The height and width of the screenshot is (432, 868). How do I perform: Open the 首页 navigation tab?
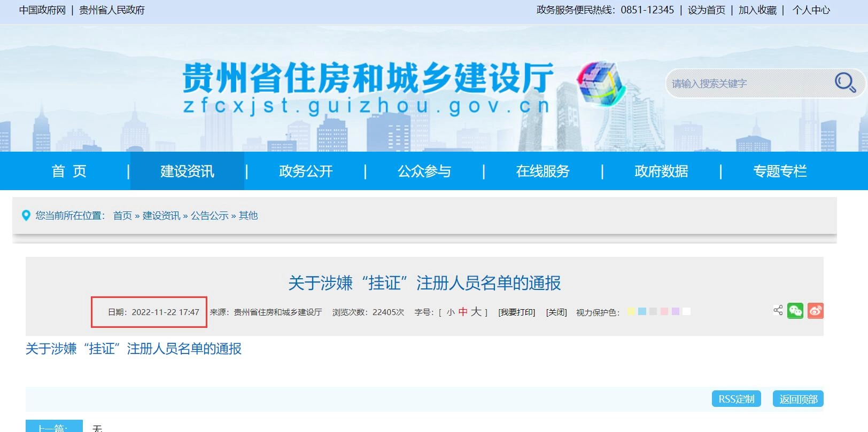69,171
